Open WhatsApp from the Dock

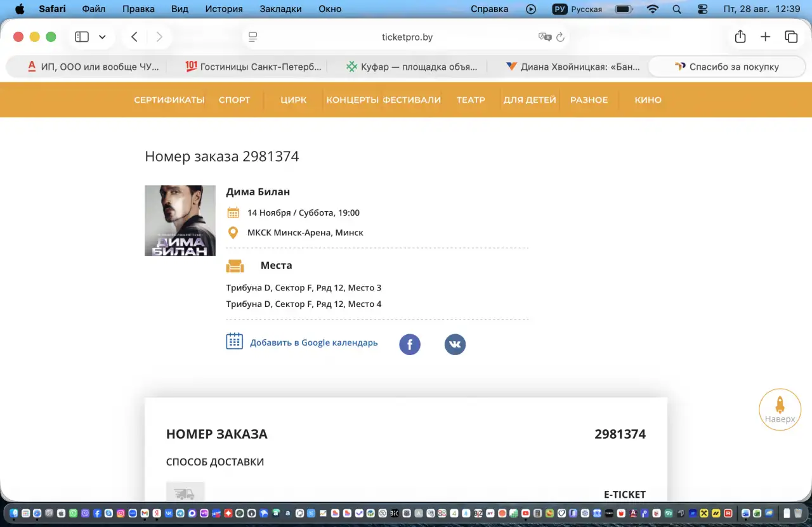[73, 513]
